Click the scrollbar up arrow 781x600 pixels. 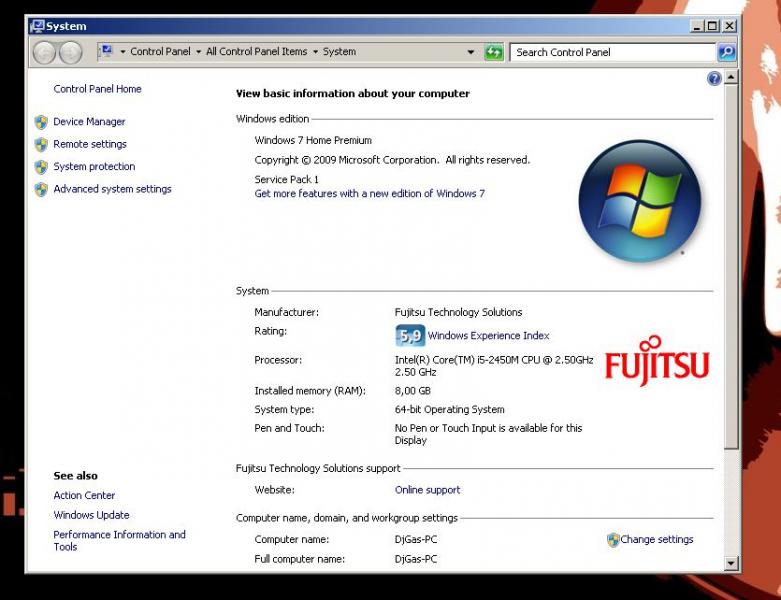[731, 77]
